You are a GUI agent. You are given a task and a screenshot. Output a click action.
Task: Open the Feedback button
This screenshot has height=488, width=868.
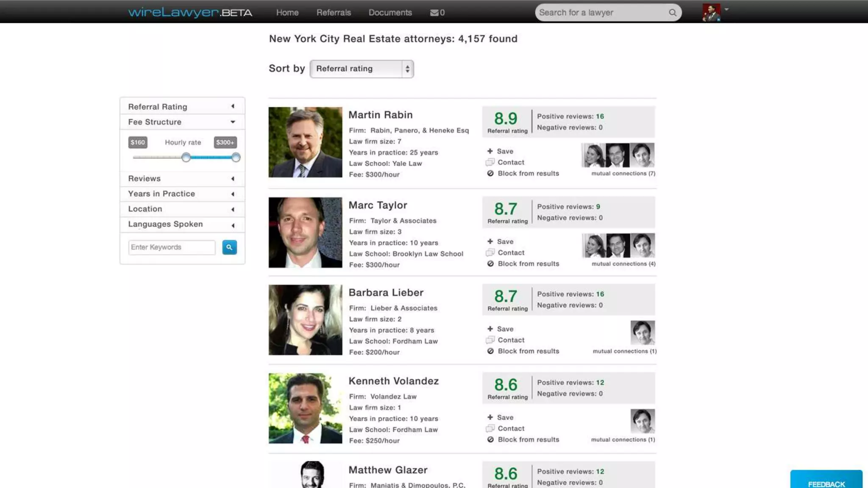click(826, 483)
